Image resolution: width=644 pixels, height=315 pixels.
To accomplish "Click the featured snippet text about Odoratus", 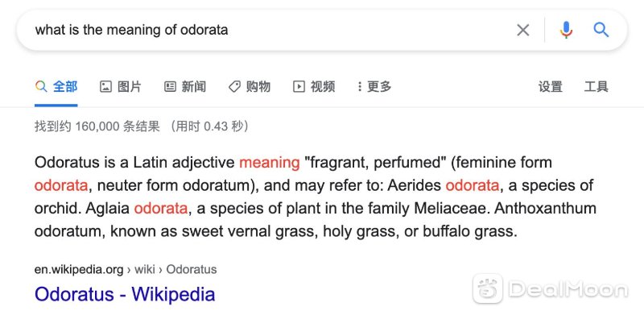I will 316,197.
